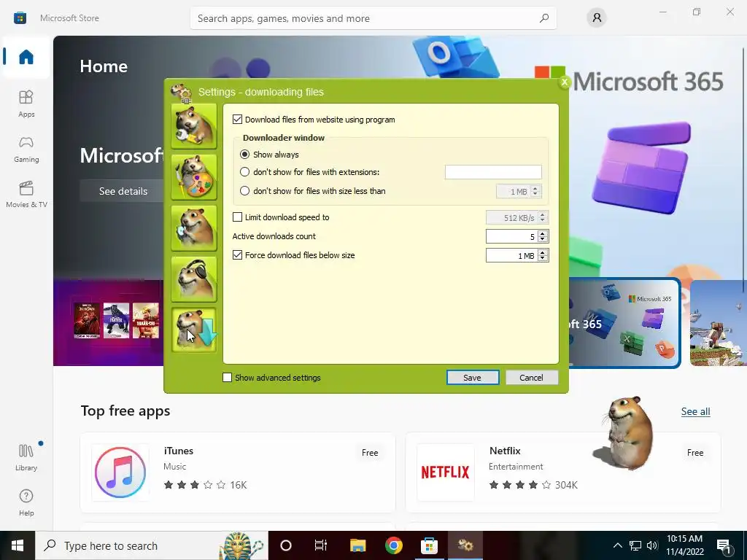Open the hamster with headphones settings tab
This screenshot has height=560, width=747.
click(194, 279)
